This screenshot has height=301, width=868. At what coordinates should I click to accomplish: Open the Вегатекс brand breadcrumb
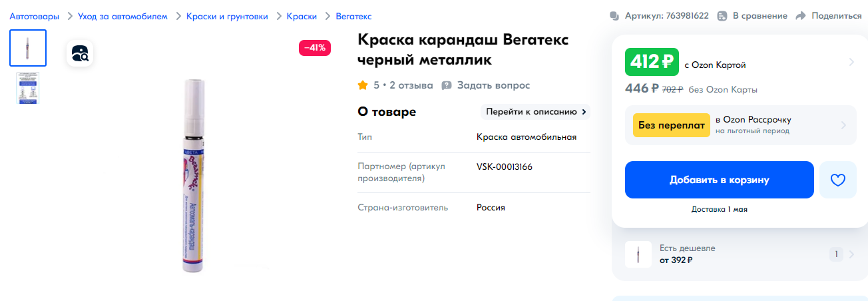click(x=354, y=16)
